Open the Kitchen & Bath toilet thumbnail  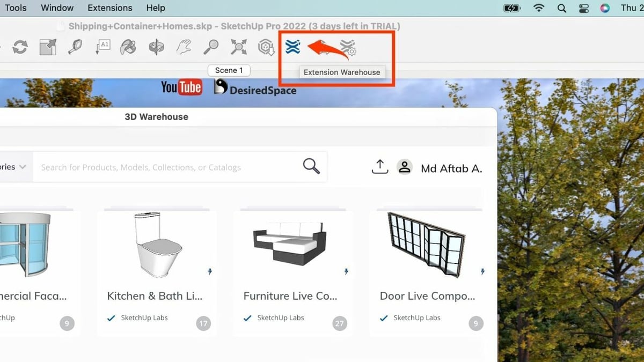tap(157, 245)
